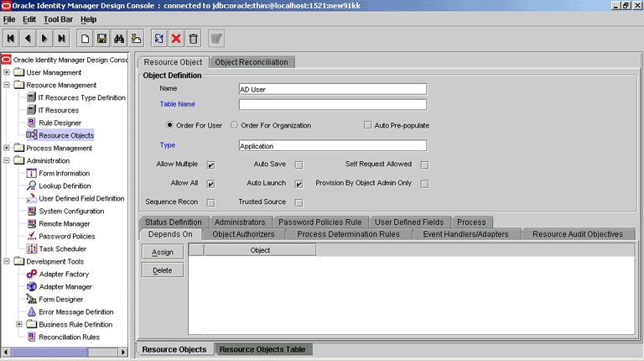This screenshot has width=644, height=361.
Task: Switch to Status Definition tab
Action: 174,222
